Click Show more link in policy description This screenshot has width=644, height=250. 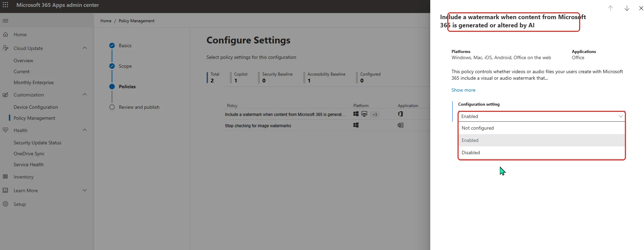pyautogui.click(x=463, y=90)
